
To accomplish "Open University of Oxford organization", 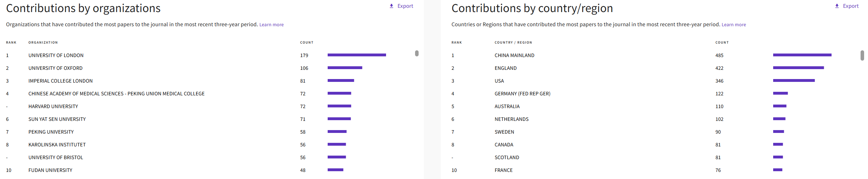I will click(56, 68).
